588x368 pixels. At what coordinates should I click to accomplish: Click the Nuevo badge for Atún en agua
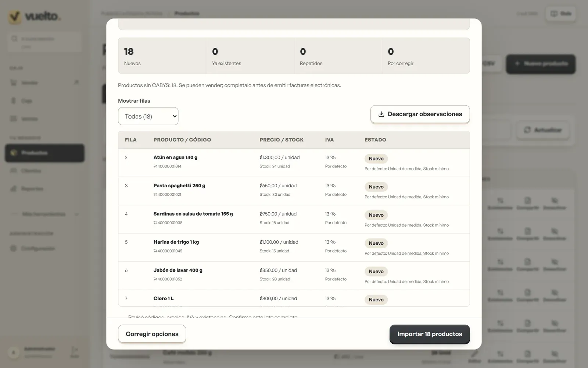[x=376, y=159]
